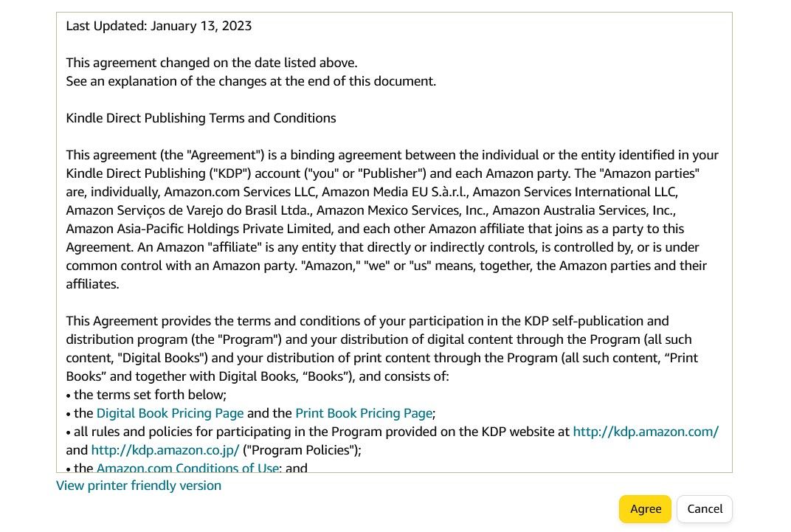Open the Amazon.com Conditions of Use link
The image size is (791, 532).
(x=187, y=466)
